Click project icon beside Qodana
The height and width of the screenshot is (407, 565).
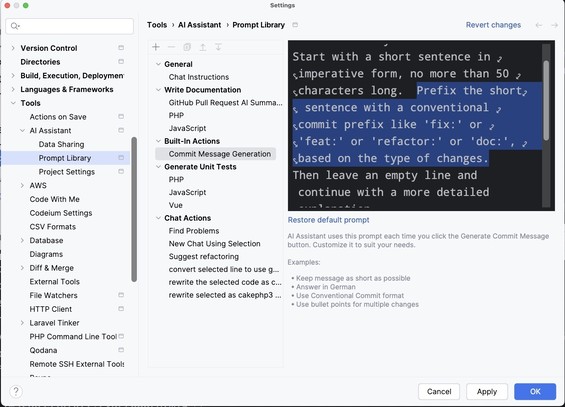pyautogui.click(x=121, y=350)
